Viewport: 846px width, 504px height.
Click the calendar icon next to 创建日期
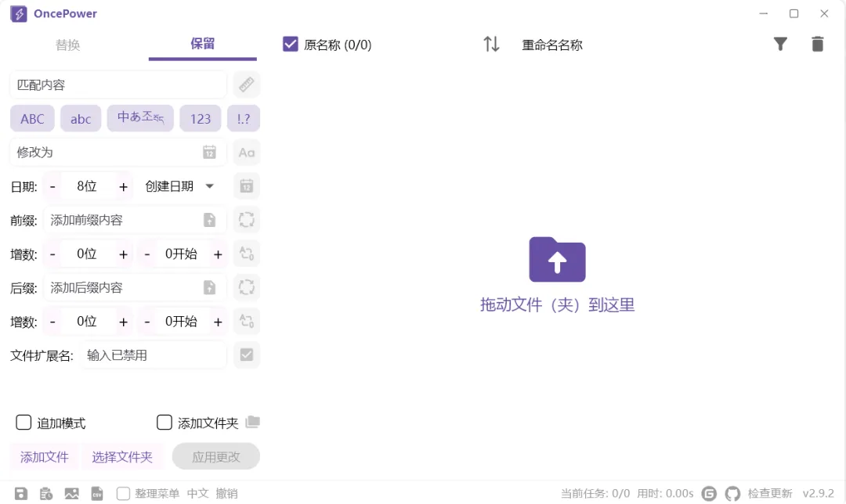(x=247, y=186)
